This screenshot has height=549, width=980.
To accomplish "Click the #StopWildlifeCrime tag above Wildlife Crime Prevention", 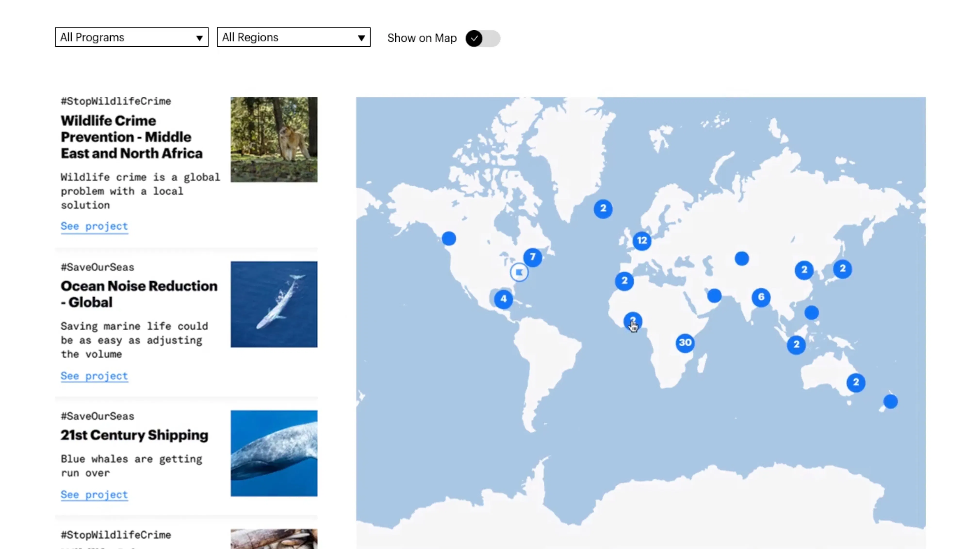I will (x=116, y=101).
